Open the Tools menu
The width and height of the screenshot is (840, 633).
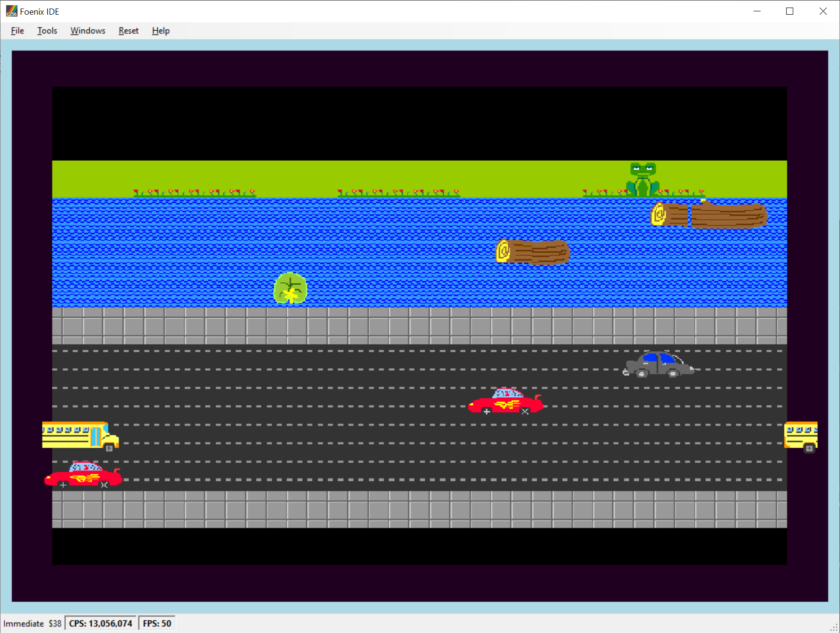47,31
